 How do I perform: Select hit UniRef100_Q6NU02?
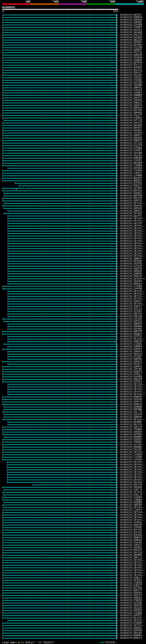pyautogui.click(x=131, y=259)
